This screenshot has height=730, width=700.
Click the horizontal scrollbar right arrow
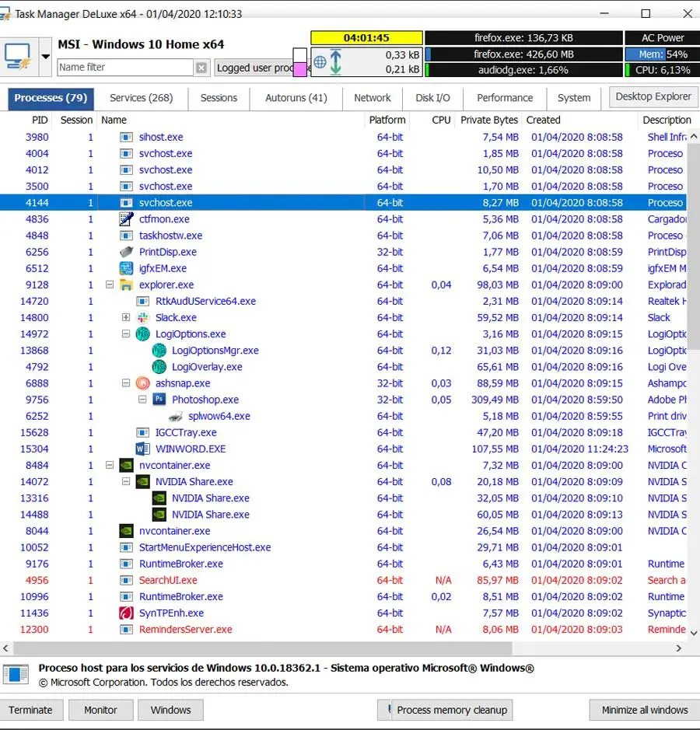pyautogui.click(x=678, y=648)
